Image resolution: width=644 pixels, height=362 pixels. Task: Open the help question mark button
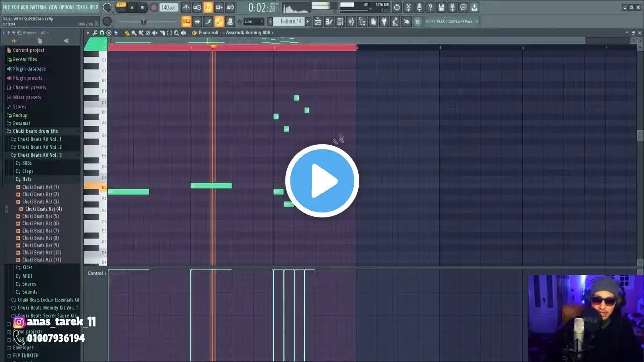pos(430,7)
